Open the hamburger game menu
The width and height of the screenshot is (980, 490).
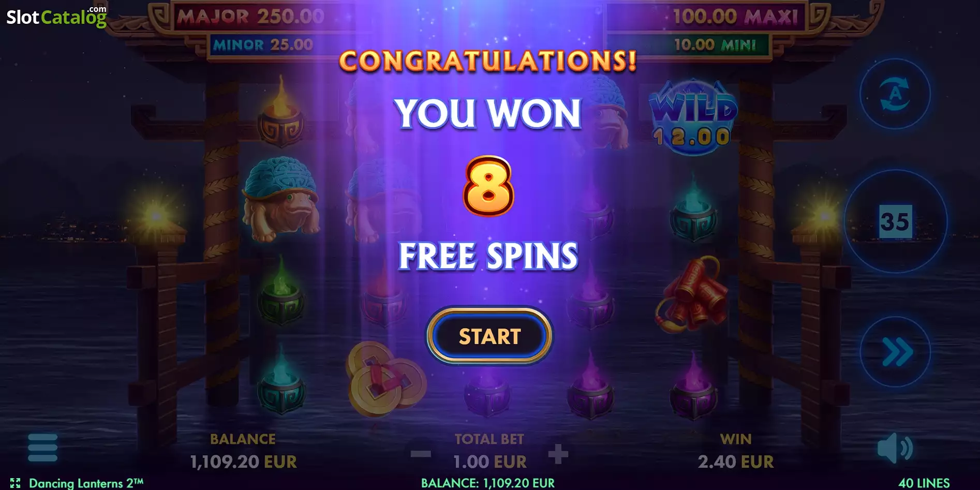coord(42,448)
